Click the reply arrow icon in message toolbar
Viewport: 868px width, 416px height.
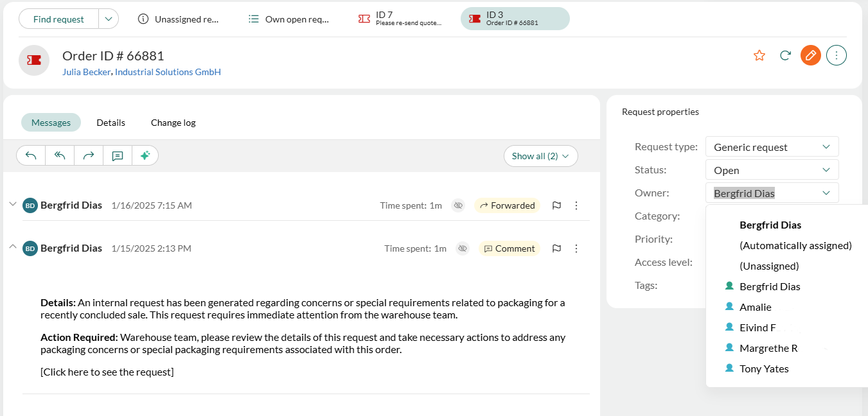coord(31,155)
